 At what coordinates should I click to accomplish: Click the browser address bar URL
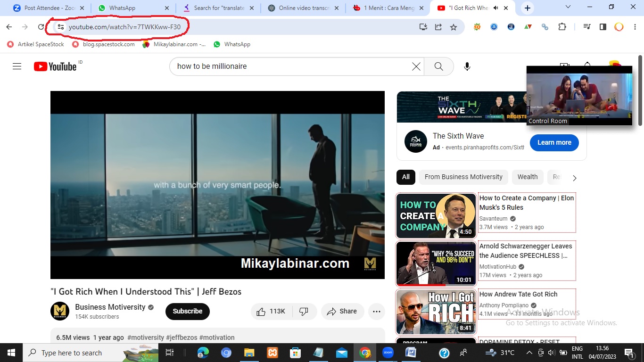(124, 27)
